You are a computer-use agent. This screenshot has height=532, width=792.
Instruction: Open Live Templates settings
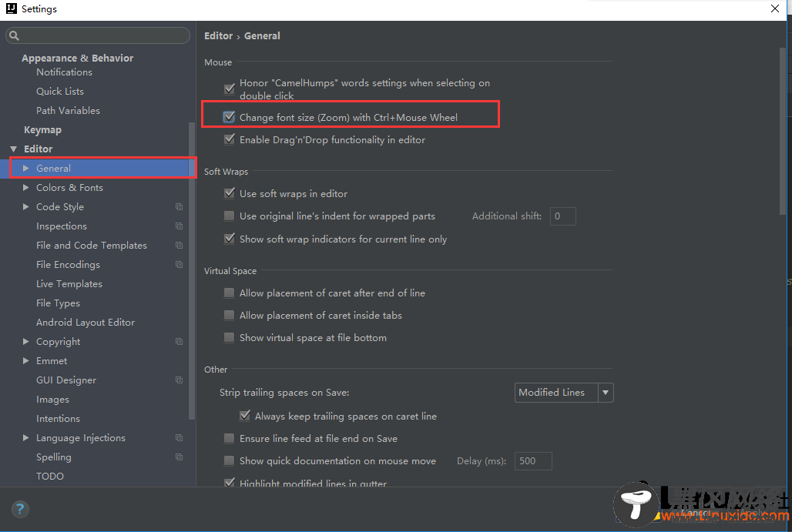[69, 283]
